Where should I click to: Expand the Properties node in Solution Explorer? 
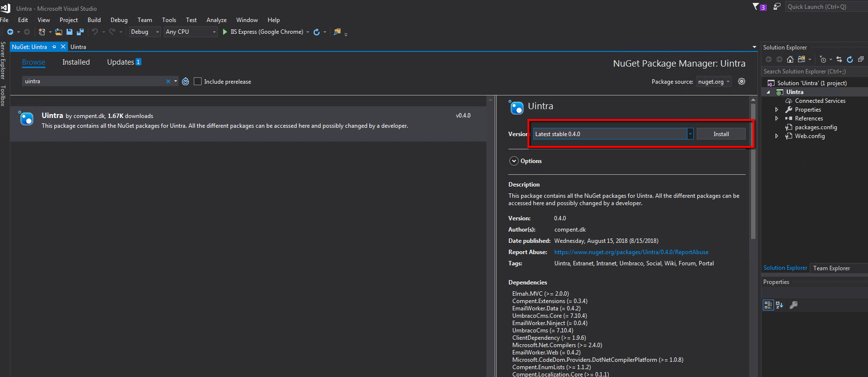click(777, 110)
